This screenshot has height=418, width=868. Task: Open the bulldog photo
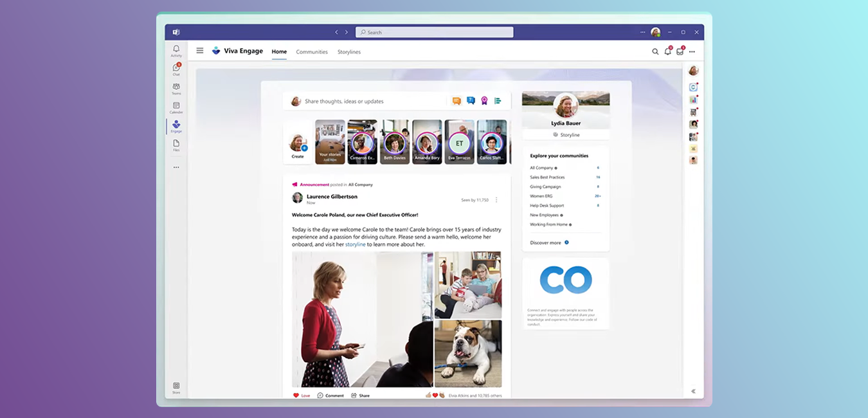468,354
